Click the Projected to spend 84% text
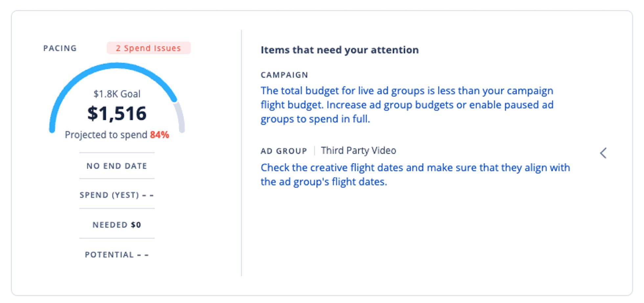Viewport: 644px width, 303px height. tap(117, 134)
